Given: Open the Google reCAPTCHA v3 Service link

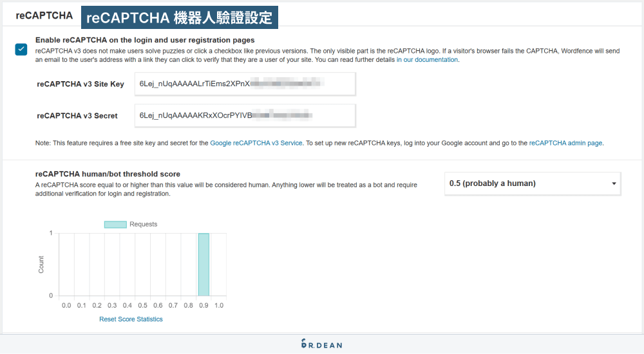Looking at the screenshot, I should click(256, 144).
